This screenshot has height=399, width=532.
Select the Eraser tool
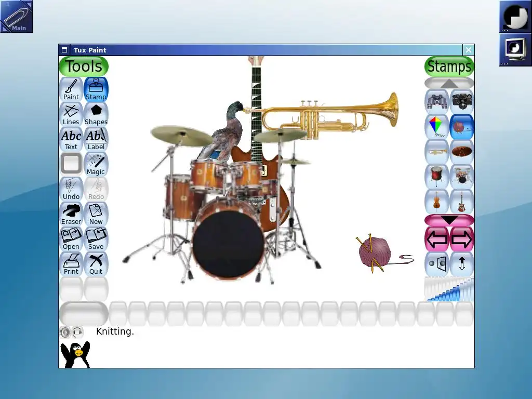click(x=71, y=214)
